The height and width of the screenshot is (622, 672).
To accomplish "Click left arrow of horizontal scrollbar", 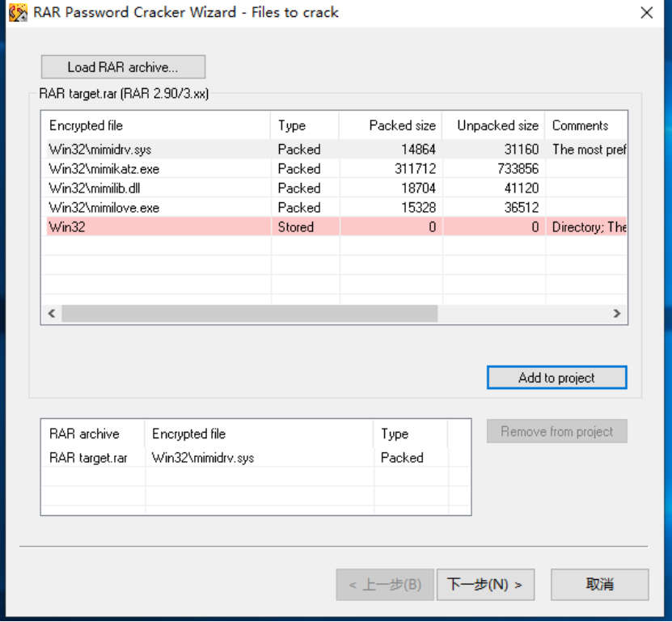I will point(52,313).
